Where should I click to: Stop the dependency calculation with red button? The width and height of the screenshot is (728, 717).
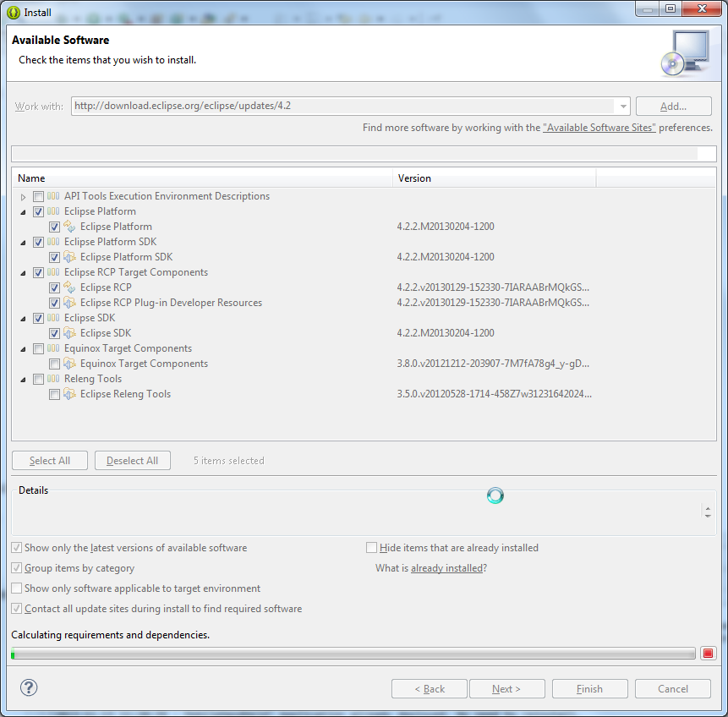pos(708,654)
